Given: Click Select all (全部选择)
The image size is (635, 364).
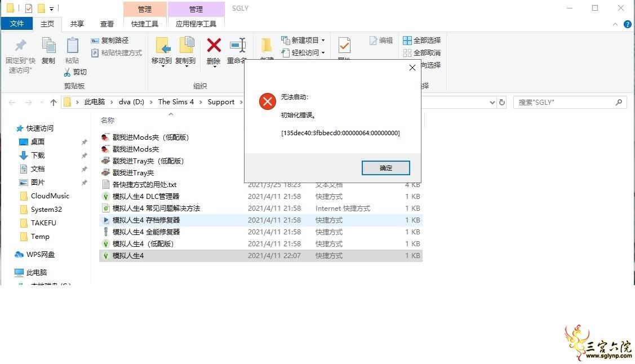Looking at the screenshot, I should coord(422,41).
